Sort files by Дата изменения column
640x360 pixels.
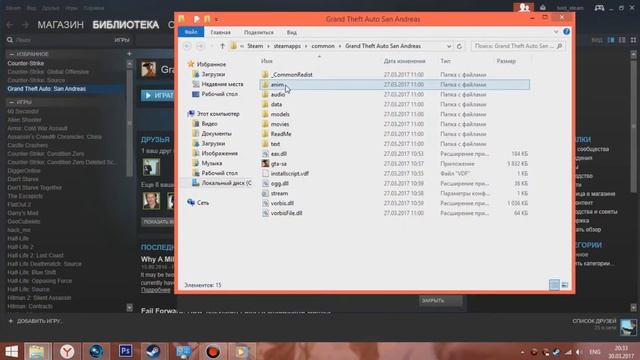pos(404,61)
